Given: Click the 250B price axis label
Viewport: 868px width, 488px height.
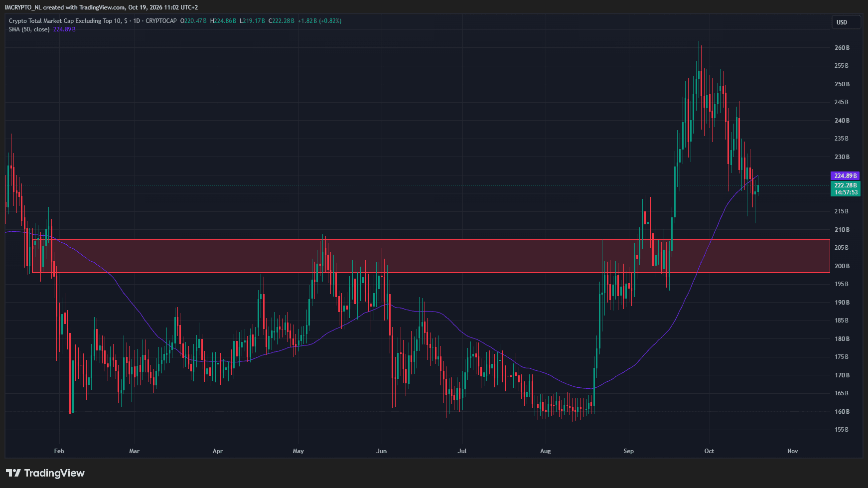Looking at the screenshot, I should [842, 84].
